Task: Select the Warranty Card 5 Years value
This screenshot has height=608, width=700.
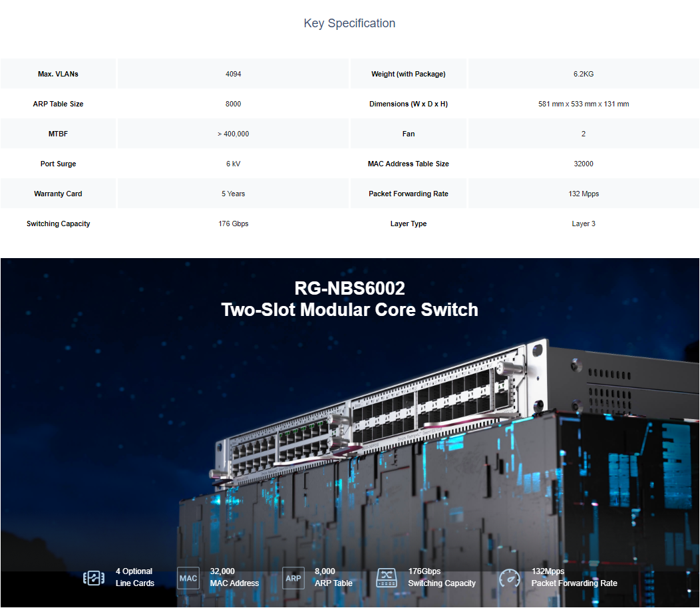Action: pyautogui.click(x=233, y=194)
